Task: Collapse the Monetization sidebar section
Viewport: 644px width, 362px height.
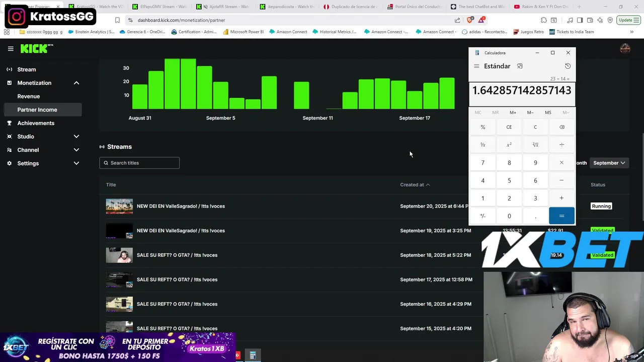Action: pos(76,83)
